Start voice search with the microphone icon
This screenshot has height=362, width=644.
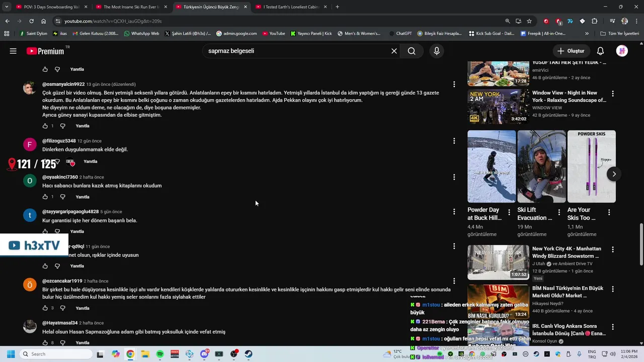(x=436, y=51)
